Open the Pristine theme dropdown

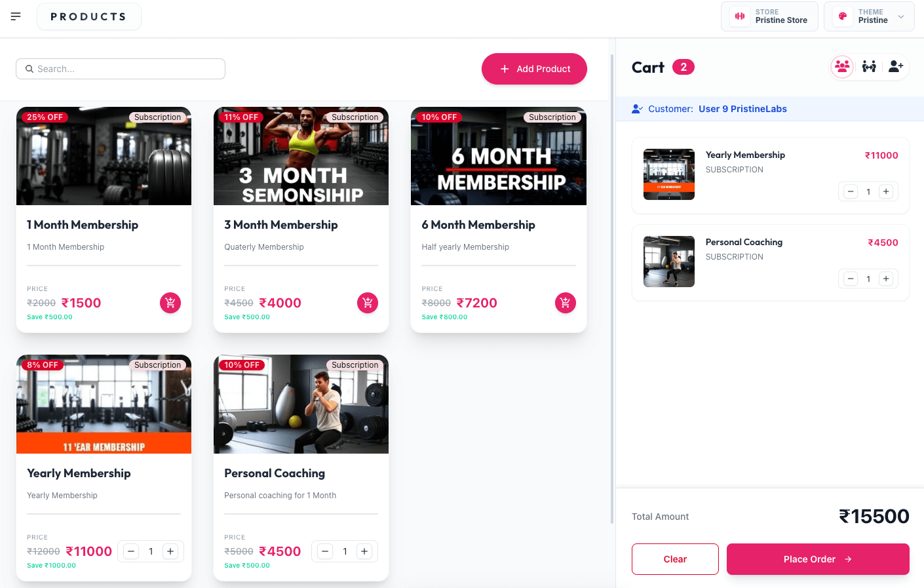(x=900, y=16)
